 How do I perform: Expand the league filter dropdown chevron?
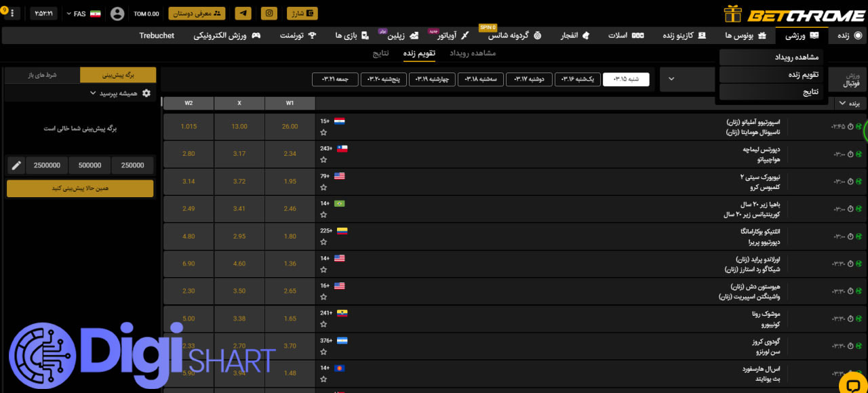point(671,79)
